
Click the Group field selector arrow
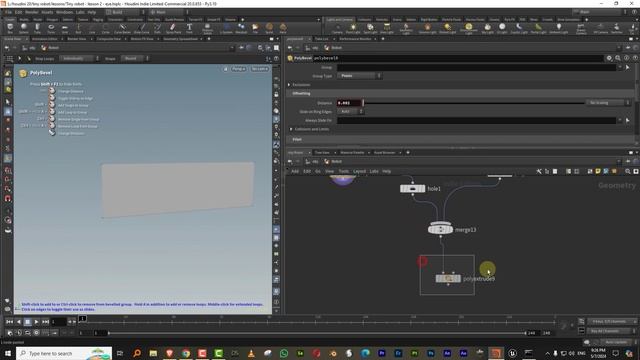click(627, 67)
